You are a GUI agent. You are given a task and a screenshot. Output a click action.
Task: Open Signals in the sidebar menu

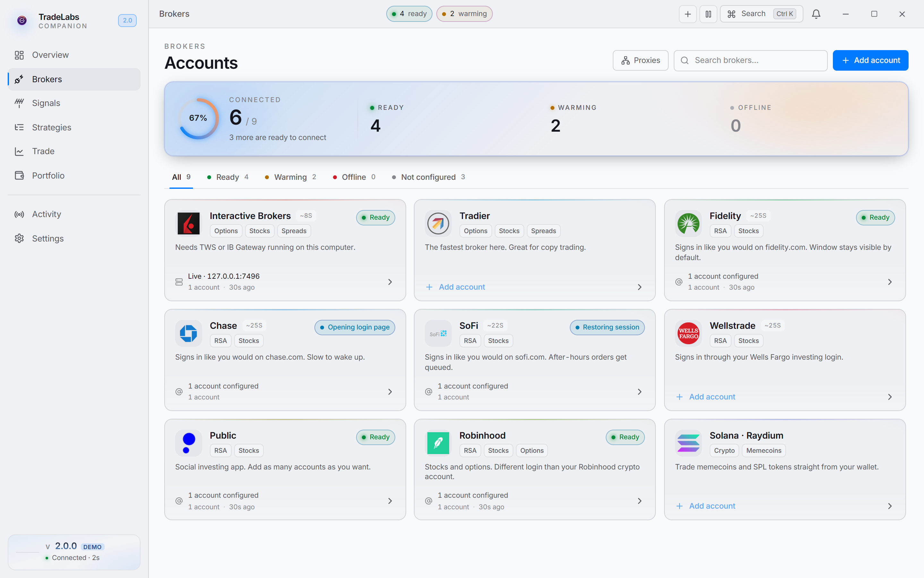[x=74, y=103]
